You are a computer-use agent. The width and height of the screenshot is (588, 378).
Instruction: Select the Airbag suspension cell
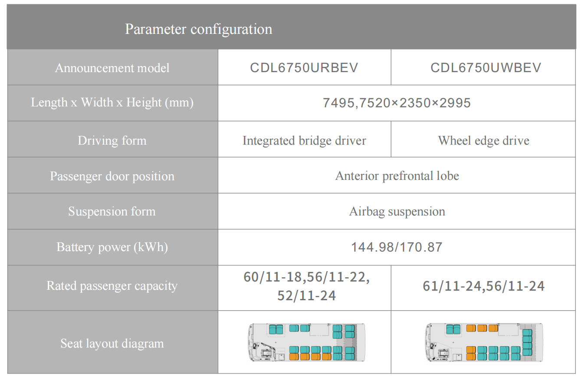tap(396, 211)
